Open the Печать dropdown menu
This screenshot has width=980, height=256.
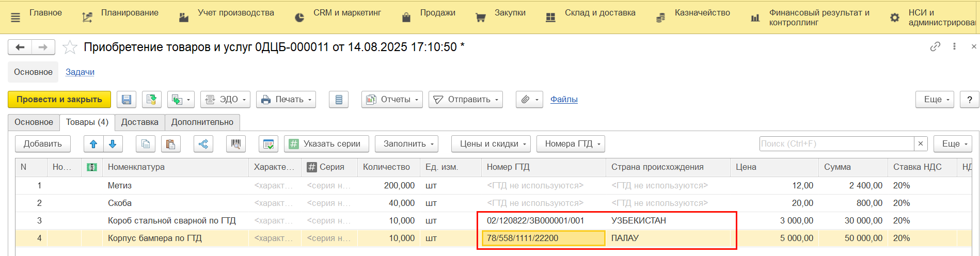click(286, 100)
